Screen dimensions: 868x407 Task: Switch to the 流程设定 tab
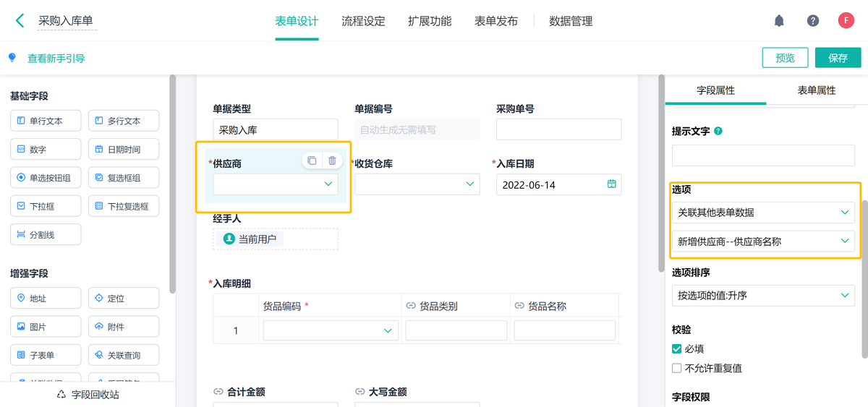click(363, 21)
